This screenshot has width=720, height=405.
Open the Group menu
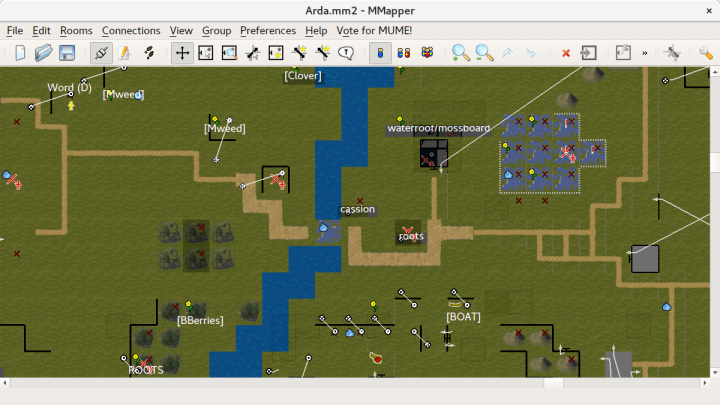(216, 31)
